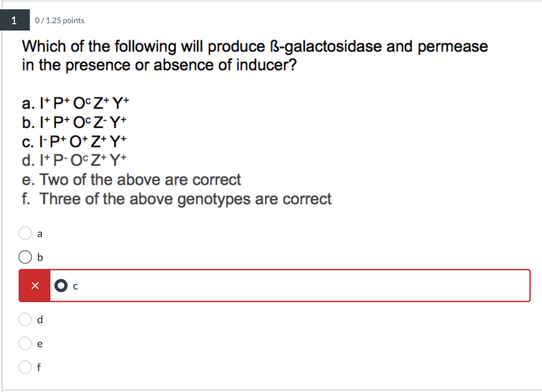Select the radio button for option f

(25, 367)
